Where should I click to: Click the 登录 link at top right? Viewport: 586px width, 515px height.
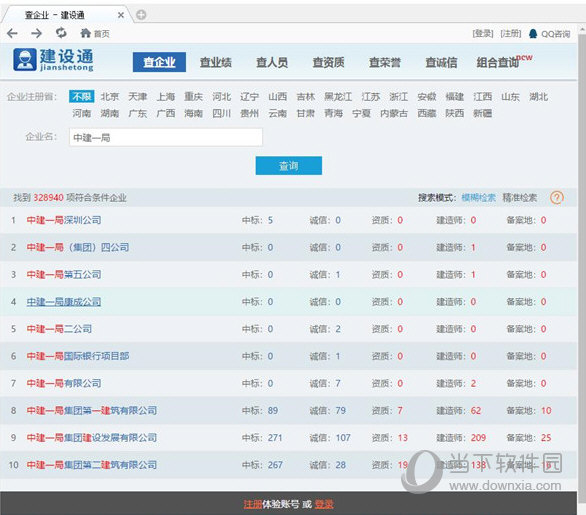coord(483,34)
